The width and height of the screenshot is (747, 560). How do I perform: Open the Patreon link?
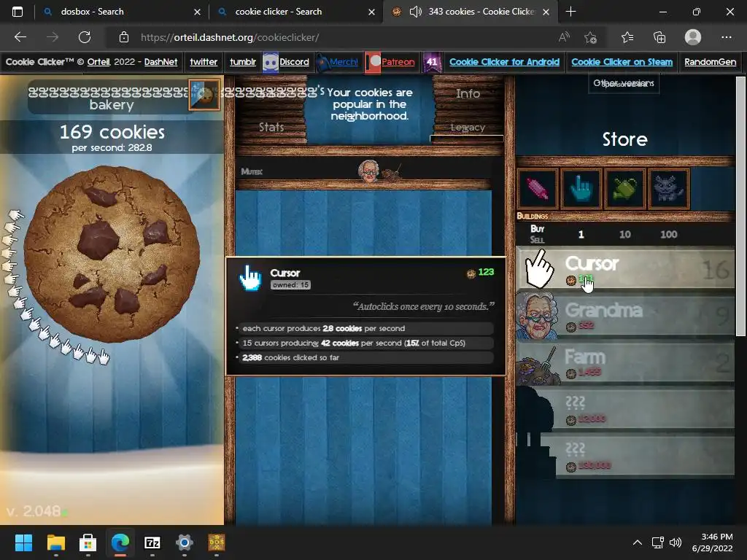[x=398, y=62]
